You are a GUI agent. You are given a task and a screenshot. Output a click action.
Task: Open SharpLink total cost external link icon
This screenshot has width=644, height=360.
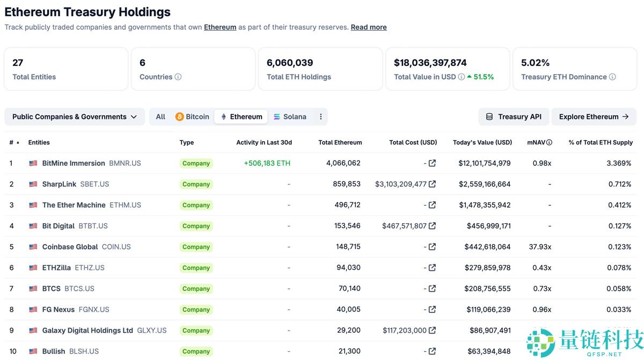click(432, 184)
